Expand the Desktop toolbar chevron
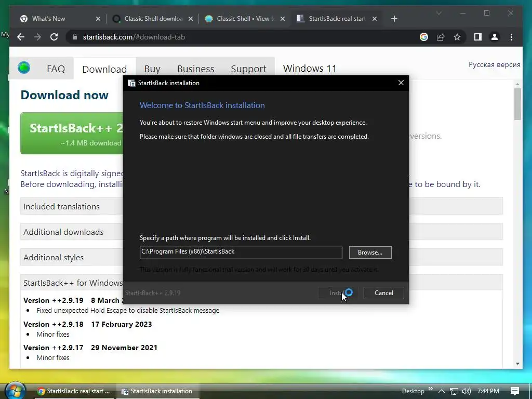Screen dimensions: 532x399 tap(431, 389)
